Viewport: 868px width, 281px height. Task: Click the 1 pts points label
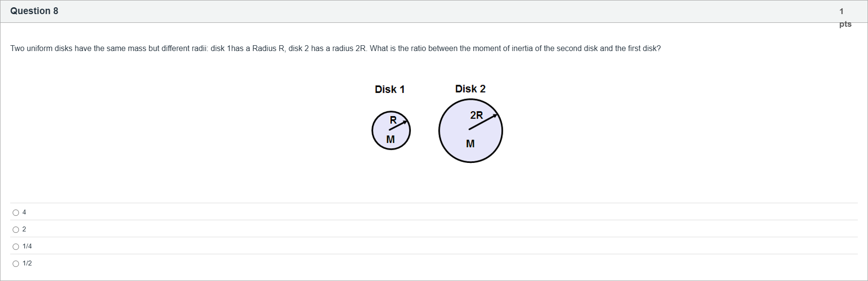click(x=845, y=17)
